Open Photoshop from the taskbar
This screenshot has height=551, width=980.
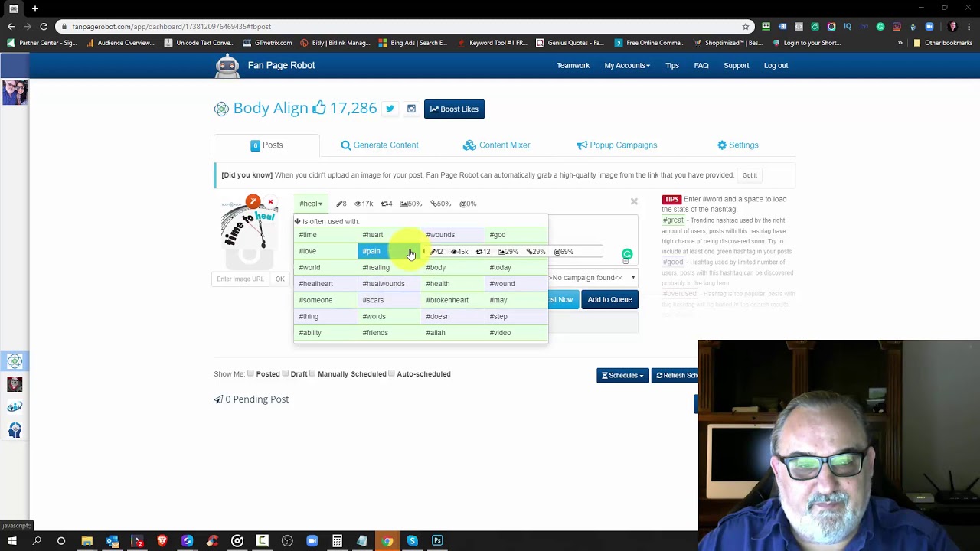pyautogui.click(x=437, y=541)
